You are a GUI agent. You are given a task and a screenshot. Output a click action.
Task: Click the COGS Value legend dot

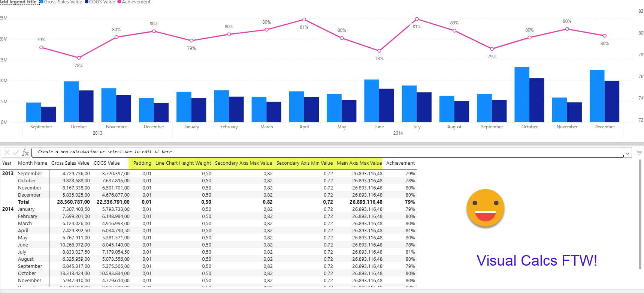[87, 2]
